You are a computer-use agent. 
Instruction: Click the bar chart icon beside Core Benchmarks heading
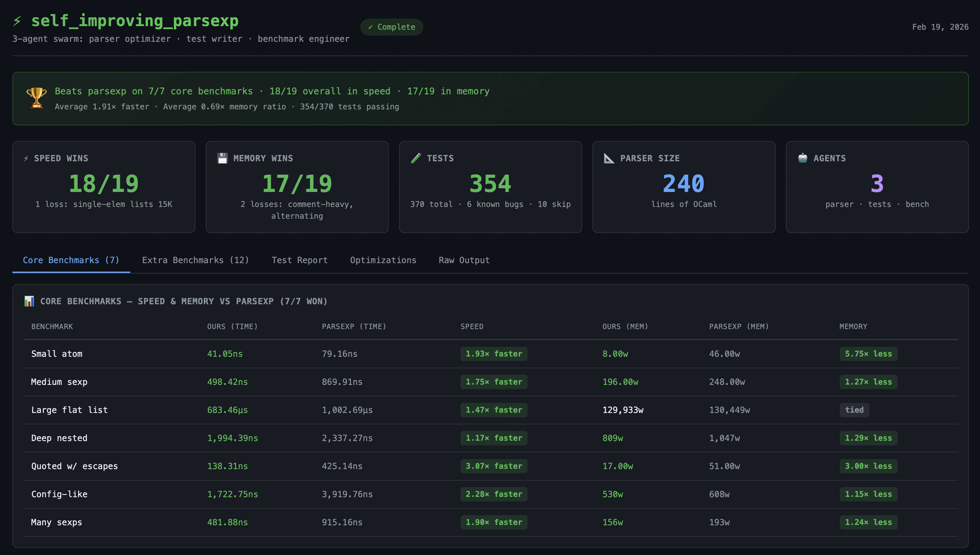(29, 301)
